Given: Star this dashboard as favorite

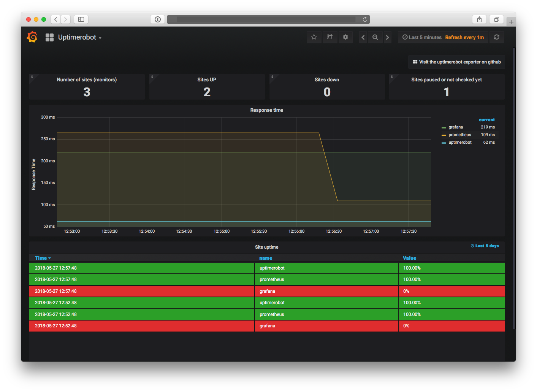Looking at the screenshot, I should click(x=314, y=37).
